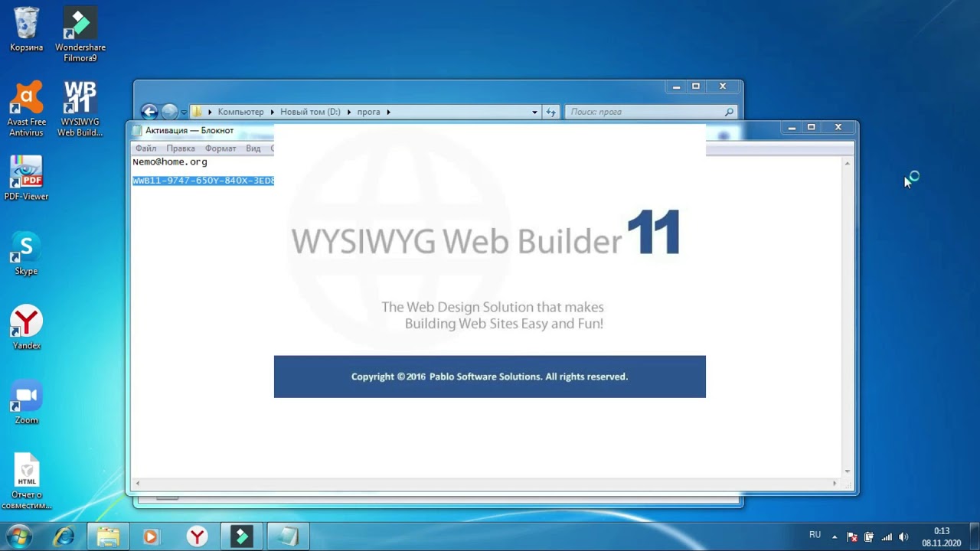Maximize the Explorer window behind
The width and height of the screenshot is (980, 551).
pyautogui.click(x=696, y=86)
